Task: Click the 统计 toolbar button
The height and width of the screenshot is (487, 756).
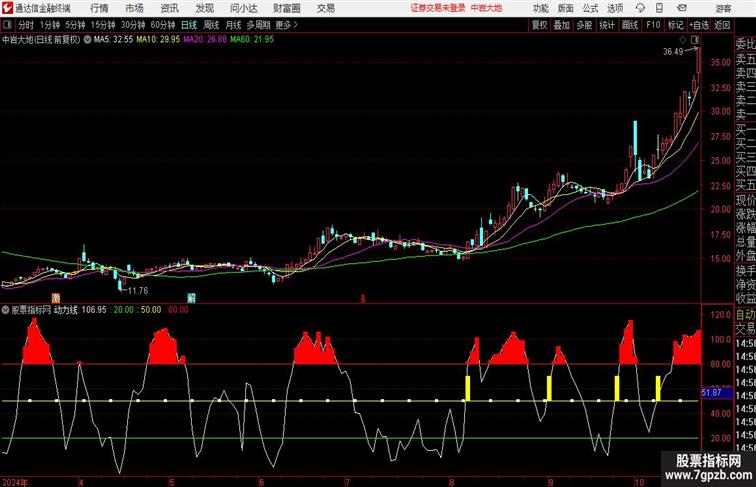Action: pos(607,25)
